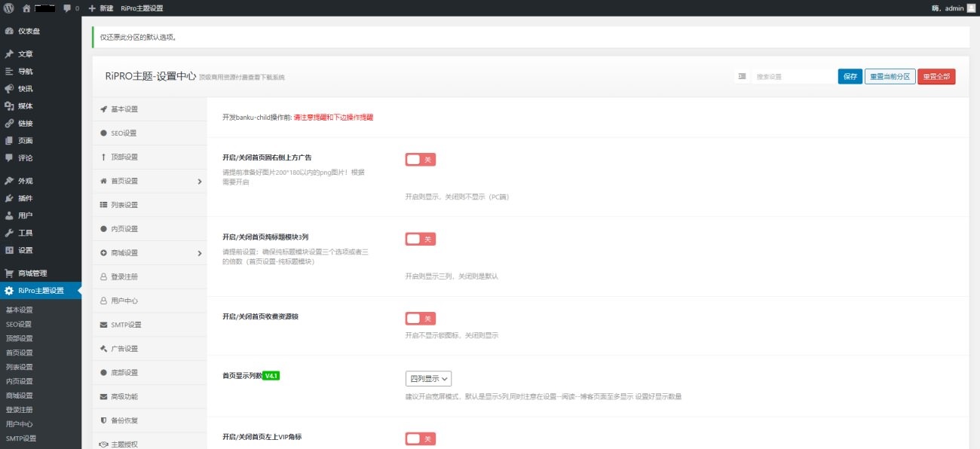The height and width of the screenshot is (449, 980).
Task: Click the 评论 comment icon in the sidebar
Action: 9,158
